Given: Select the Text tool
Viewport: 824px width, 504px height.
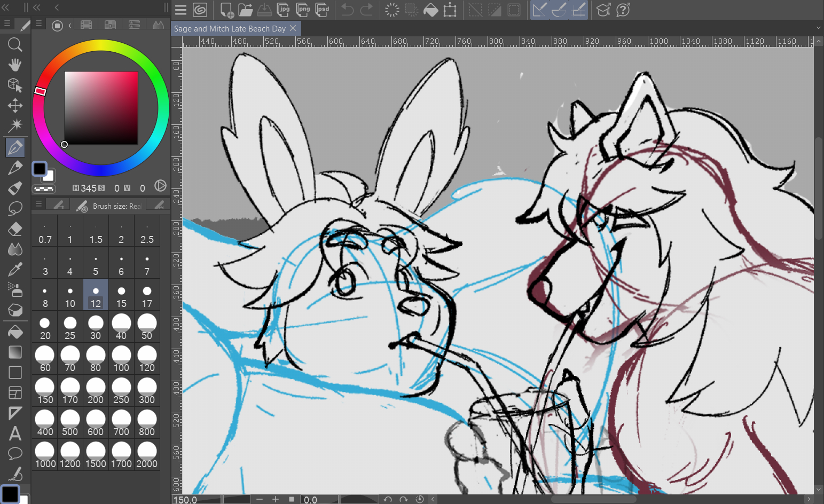Looking at the screenshot, I should (15, 433).
